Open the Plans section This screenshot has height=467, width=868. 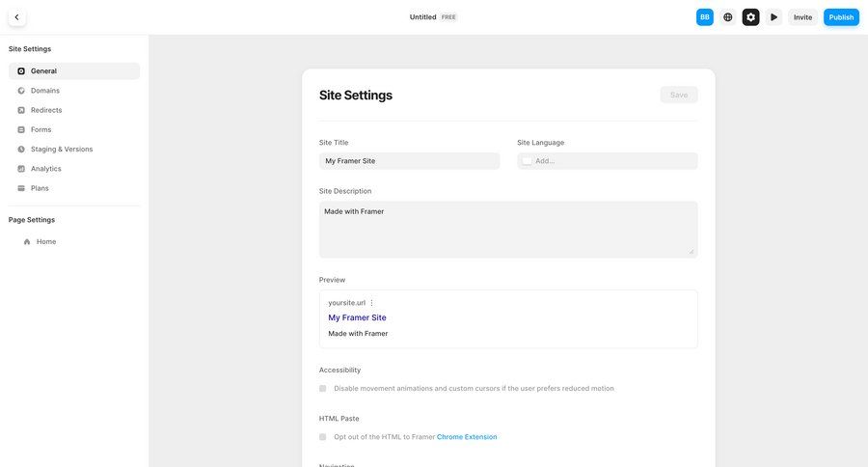74,188
